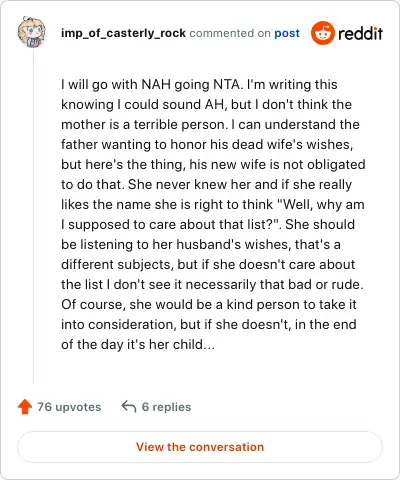The image size is (400, 480).
Task: Open the blue "post" link
Action: tap(287, 33)
